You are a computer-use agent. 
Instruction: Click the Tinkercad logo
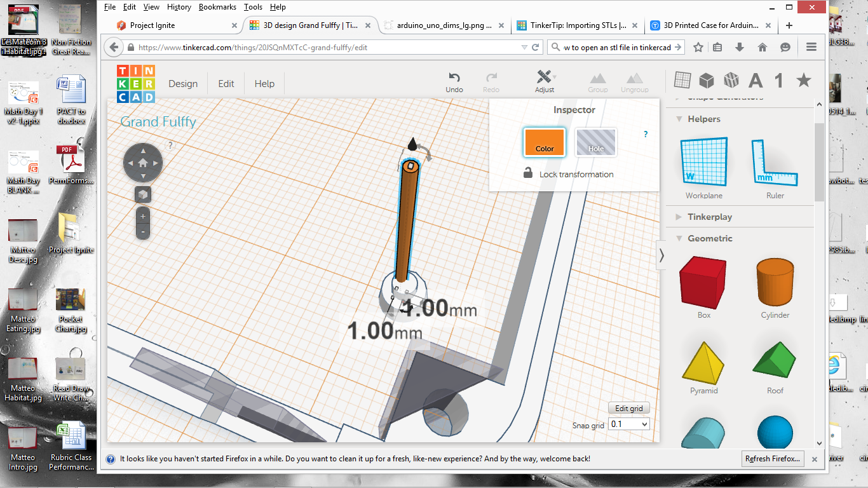tap(135, 83)
